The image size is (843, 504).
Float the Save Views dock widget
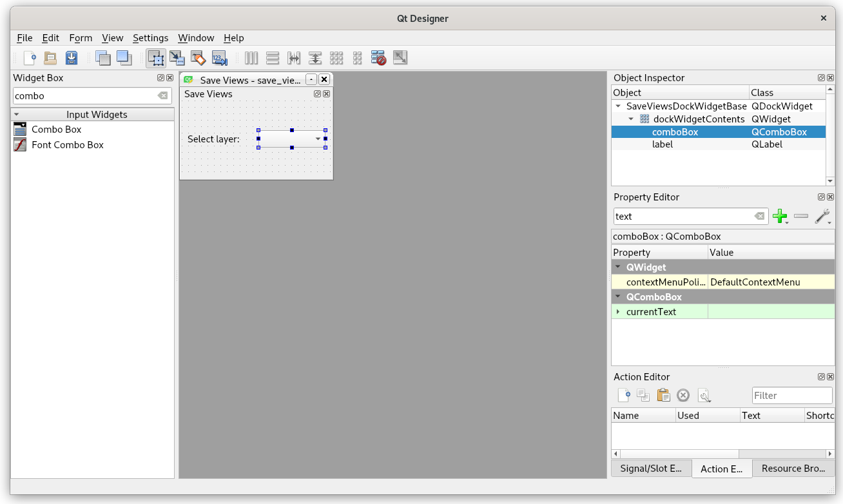point(317,94)
